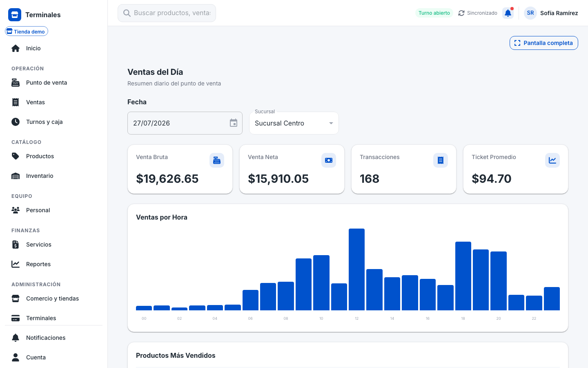This screenshot has width=588, height=368.
Task: Click the product search field
Action: click(167, 13)
